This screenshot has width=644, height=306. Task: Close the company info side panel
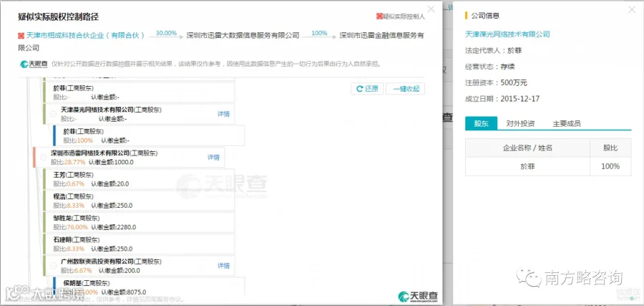click(x=632, y=9)
